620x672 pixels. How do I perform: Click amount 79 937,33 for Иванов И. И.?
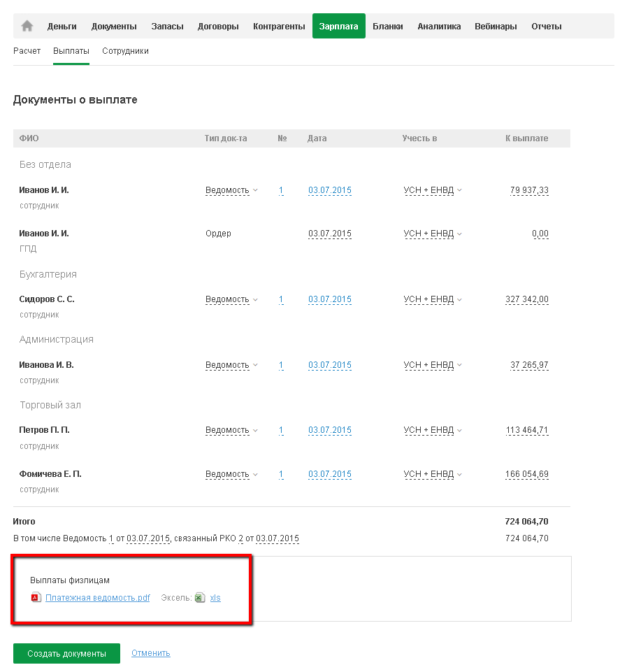tap(529, 190)
